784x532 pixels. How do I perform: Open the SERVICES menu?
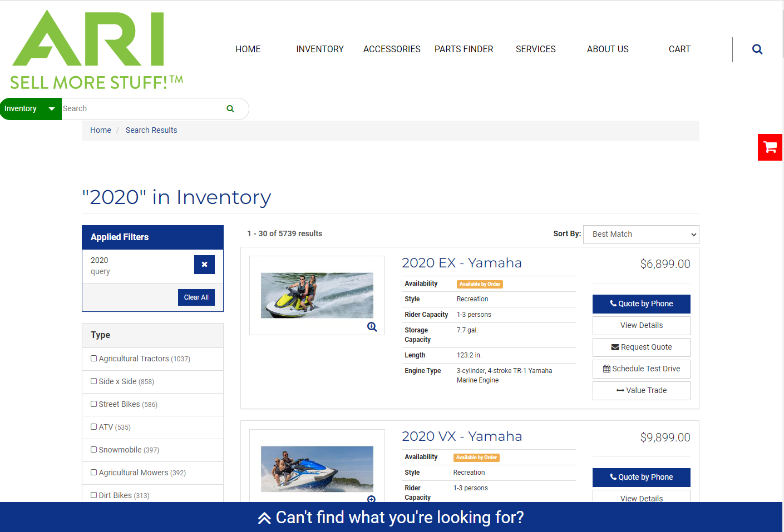(536, 49)
